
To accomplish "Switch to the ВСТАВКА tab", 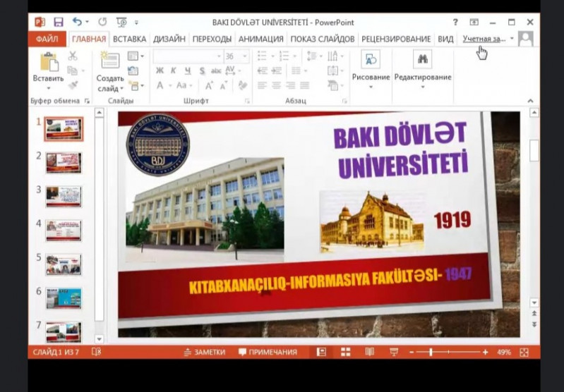I will pos(129,39).
